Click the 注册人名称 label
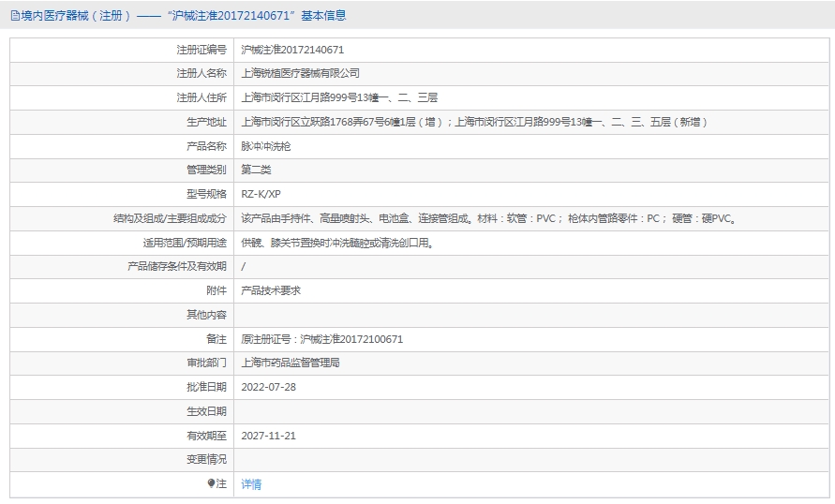The width and height of the screenshot is (835, 504). (201, 73)
